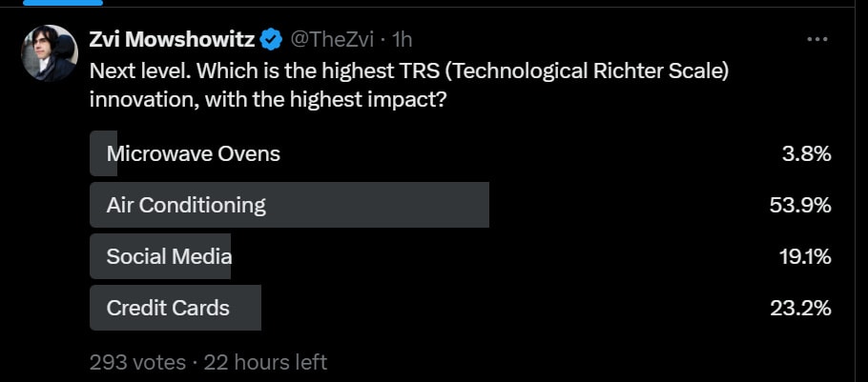Click the words Technological Richter Scale in the tweet
Screen dimensions: 868x382
click(581, 72)
